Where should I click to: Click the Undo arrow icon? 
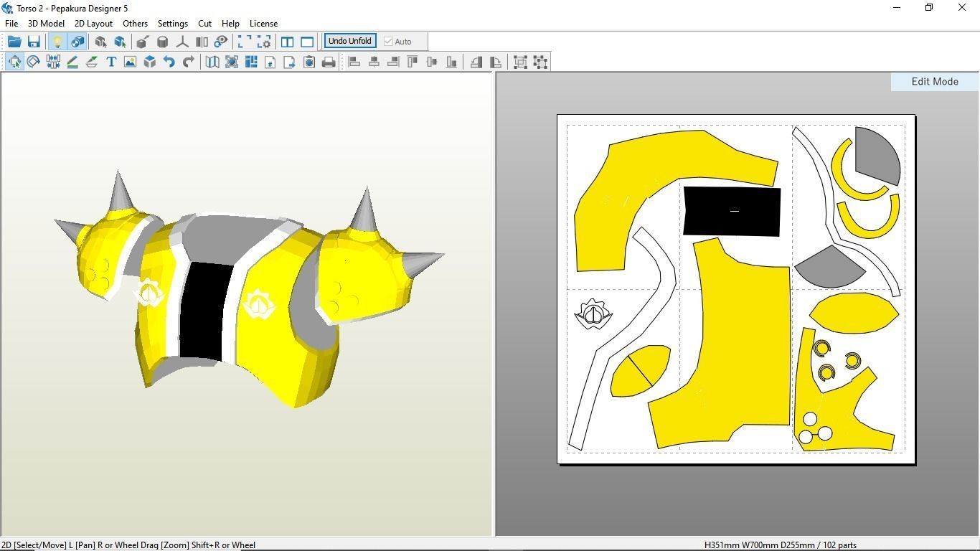[x=169, y=62]
